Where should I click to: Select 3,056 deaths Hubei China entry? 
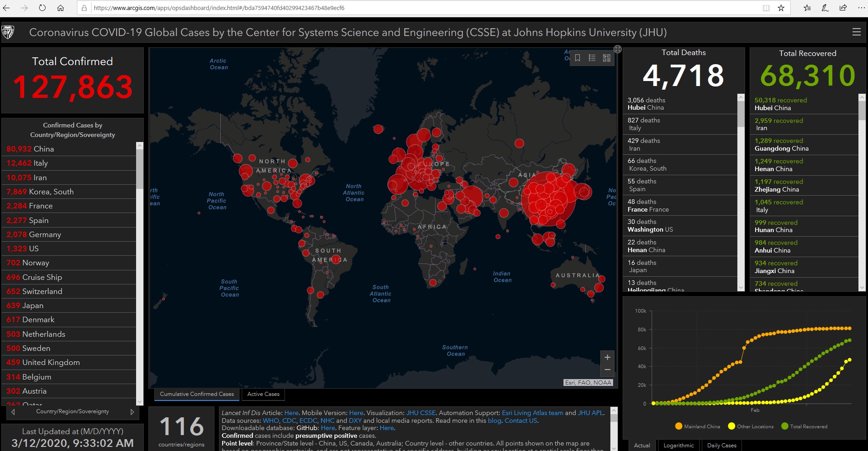click(680, 104)
